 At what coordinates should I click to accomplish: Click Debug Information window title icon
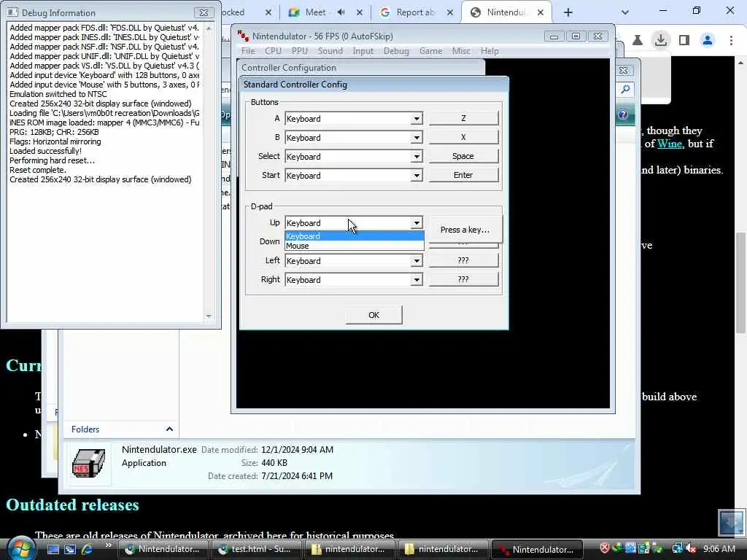point(13,13)
